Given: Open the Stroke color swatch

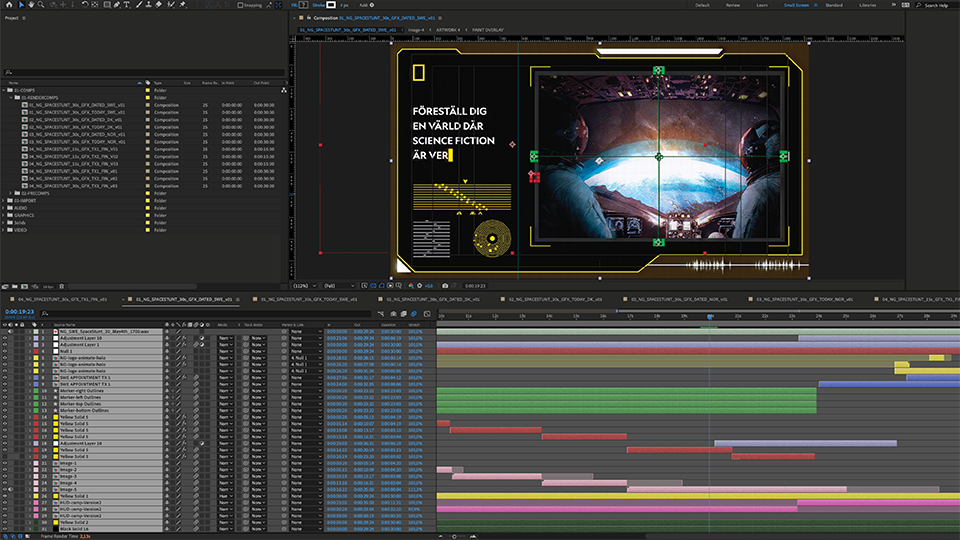Looking at the screenshot, I should [x=331, y=5].
